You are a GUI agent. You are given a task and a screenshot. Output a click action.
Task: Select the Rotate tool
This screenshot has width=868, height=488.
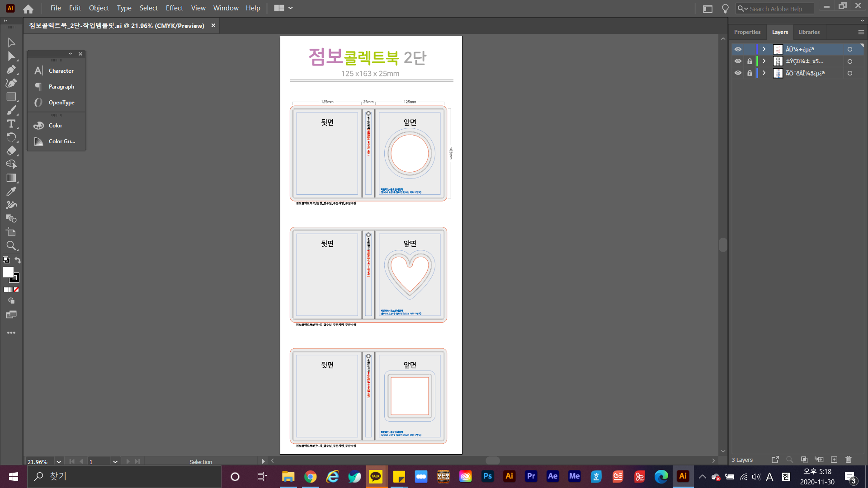[11, 137]
